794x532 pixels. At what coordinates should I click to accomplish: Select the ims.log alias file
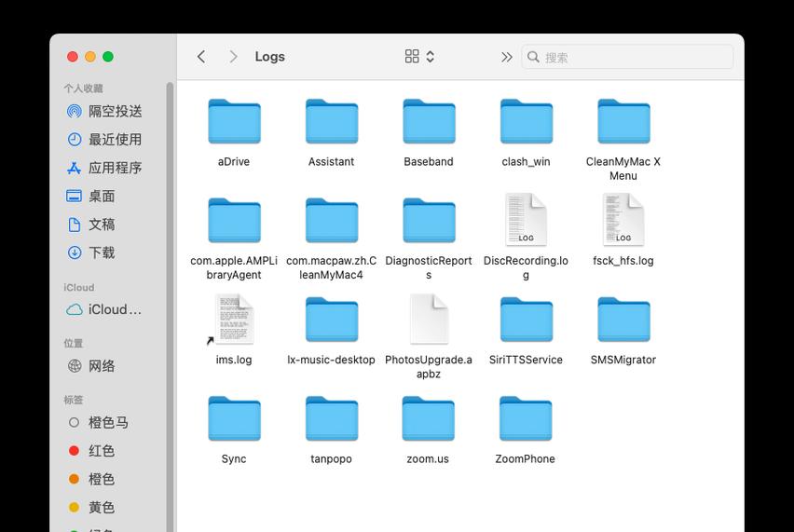[234, 319]
